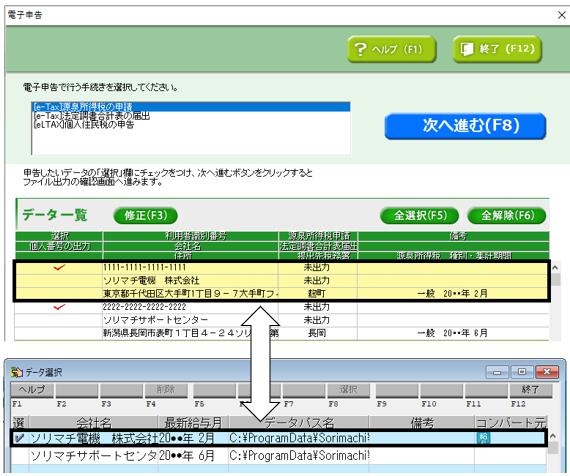This screenshot has width=570, height=476.
Task: Toggle selection check for 2222-2222-2222-2222 row
Action: pyautogui.click(x=59, y=307)
